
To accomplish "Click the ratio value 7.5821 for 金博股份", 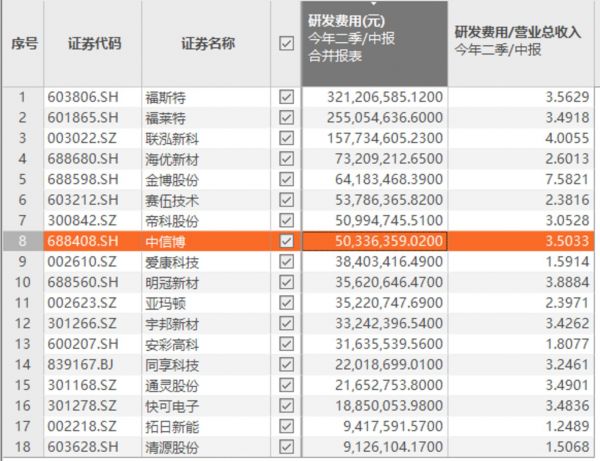I will tap(559, 179).
